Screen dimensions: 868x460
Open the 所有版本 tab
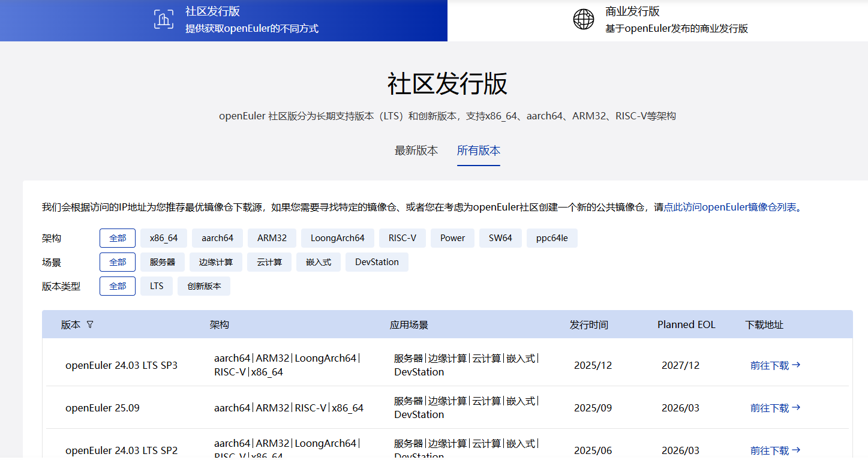point(478,151)
